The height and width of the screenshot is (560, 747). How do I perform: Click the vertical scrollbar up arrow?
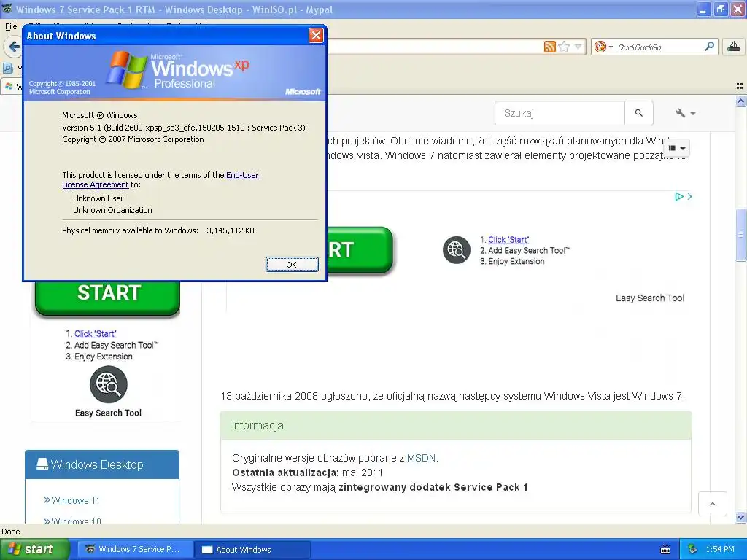pyautogui.click(x=740, y=101)
